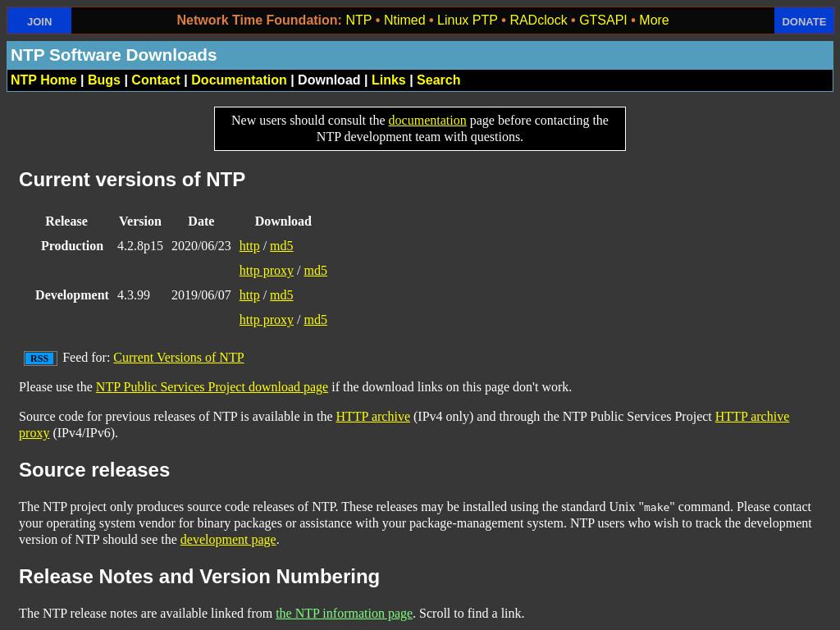Open the Links navigation item

388,80
